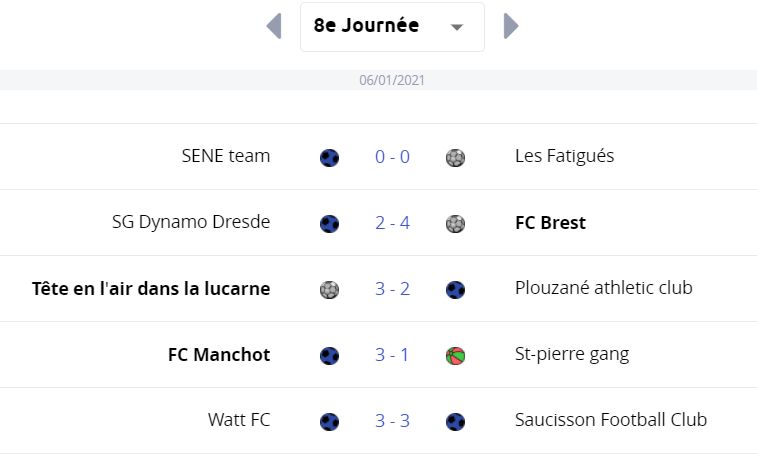Open the 3 - 2 match score
This screenshot has width=757, height=466.
[392, 289]
